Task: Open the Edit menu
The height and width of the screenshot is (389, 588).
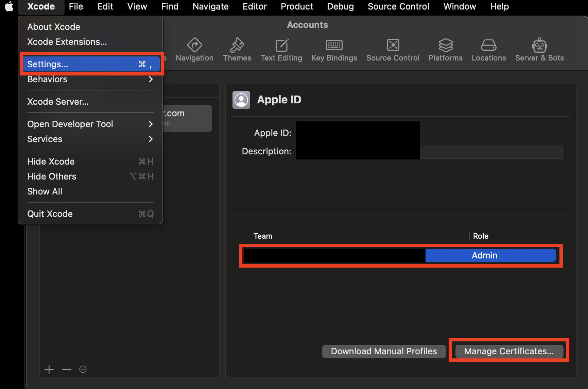Action: tap(105, 6)
